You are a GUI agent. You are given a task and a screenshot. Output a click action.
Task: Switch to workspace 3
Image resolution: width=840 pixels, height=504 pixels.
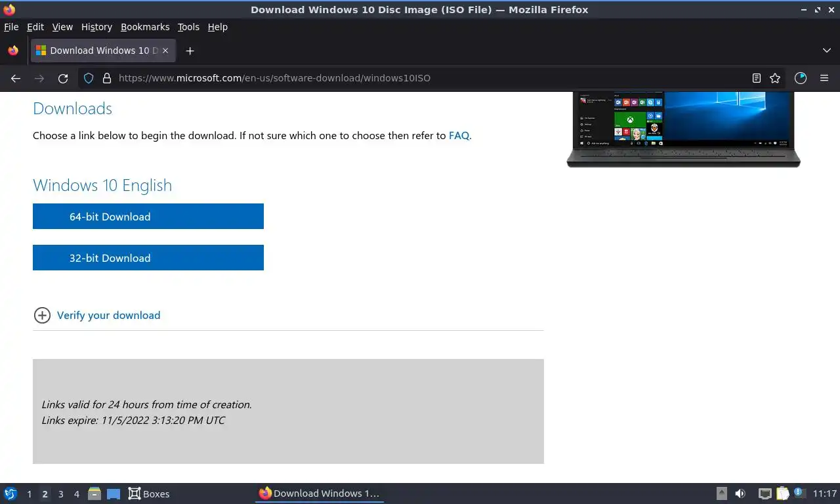60,494
